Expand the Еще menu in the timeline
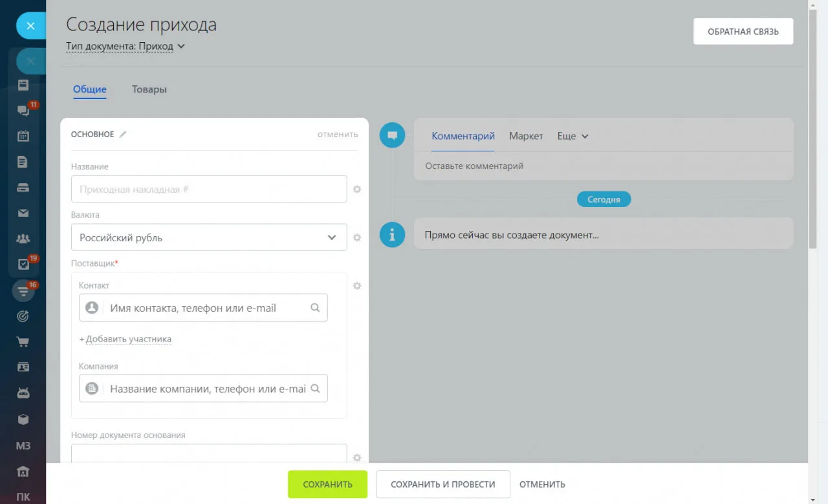 [573, 137]
